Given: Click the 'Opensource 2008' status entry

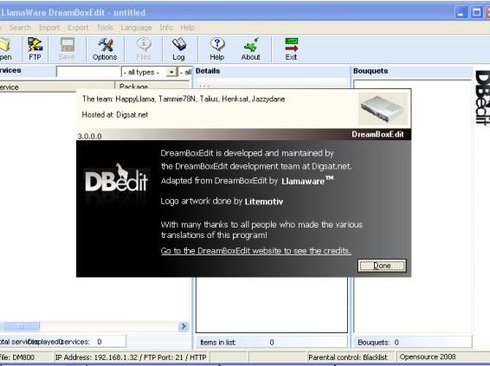Looking at the screenshot, I should pos(428,357).
